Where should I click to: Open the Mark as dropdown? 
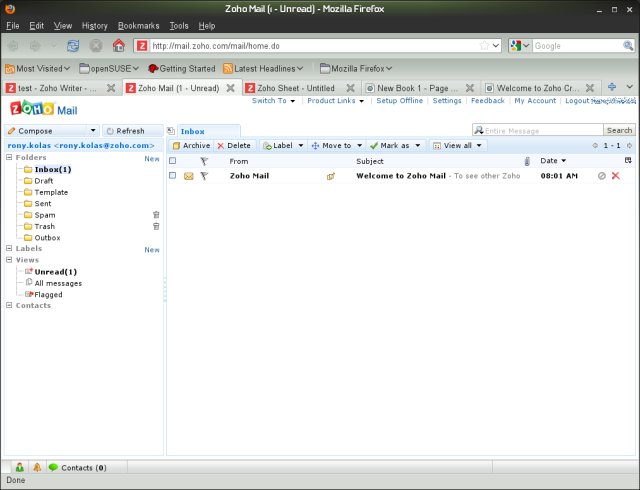click(395, 145)
